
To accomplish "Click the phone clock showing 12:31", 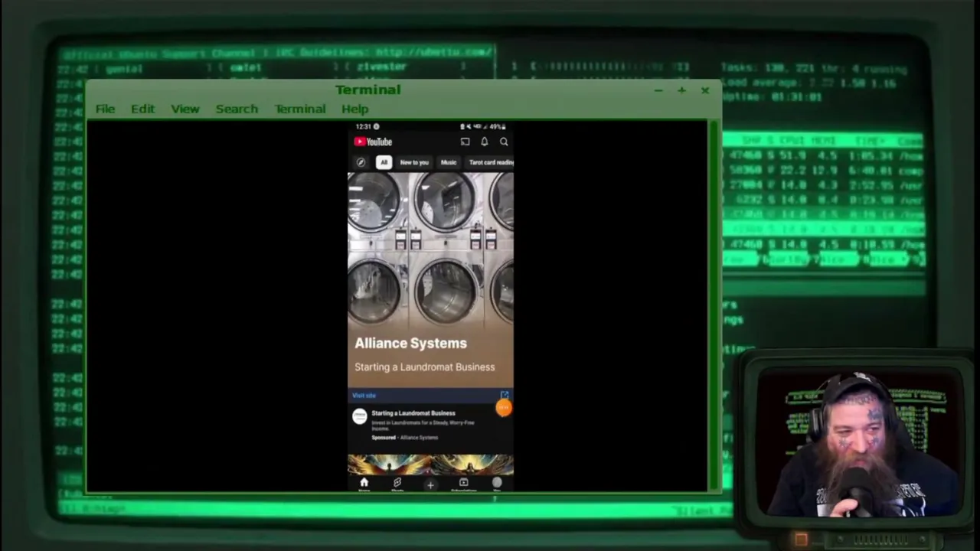I will (x=363, y=126).
